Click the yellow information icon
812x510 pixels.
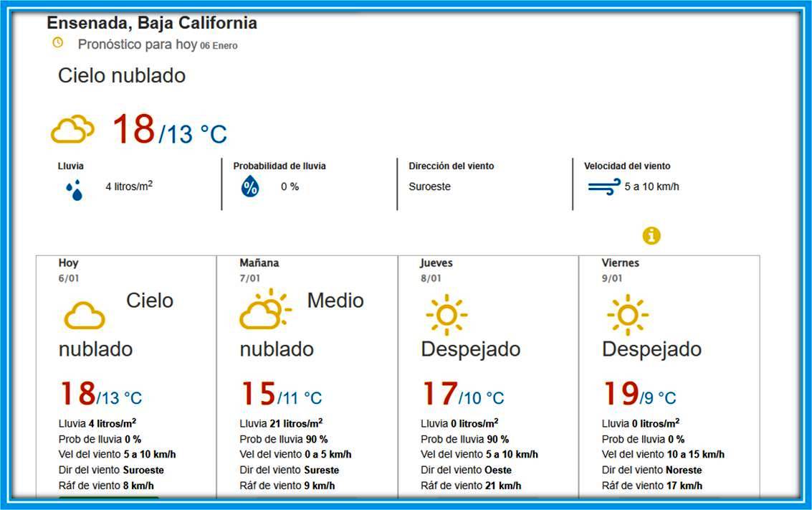(x=651, y=235)
